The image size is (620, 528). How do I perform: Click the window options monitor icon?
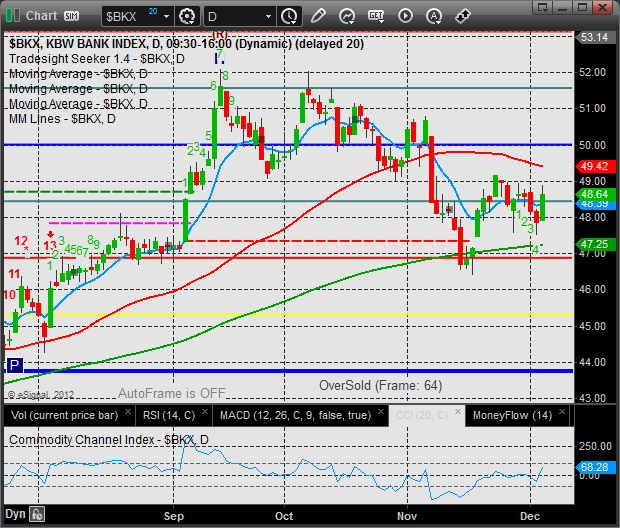[x=542, y=7]
